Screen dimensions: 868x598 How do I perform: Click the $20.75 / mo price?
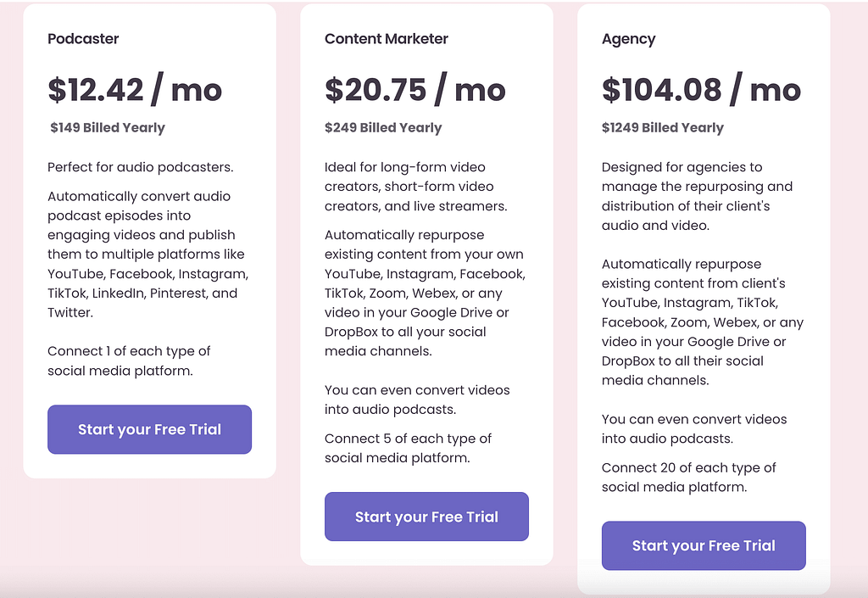pos(415,90)
